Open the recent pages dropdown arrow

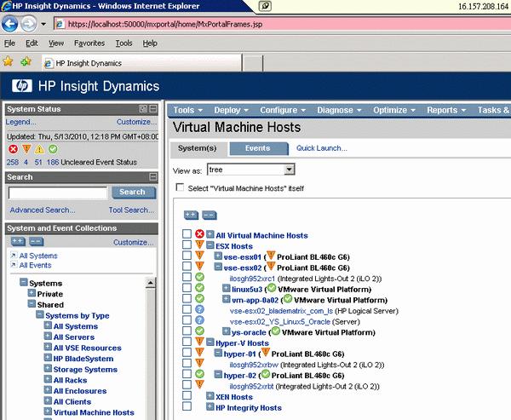point(43,24)
